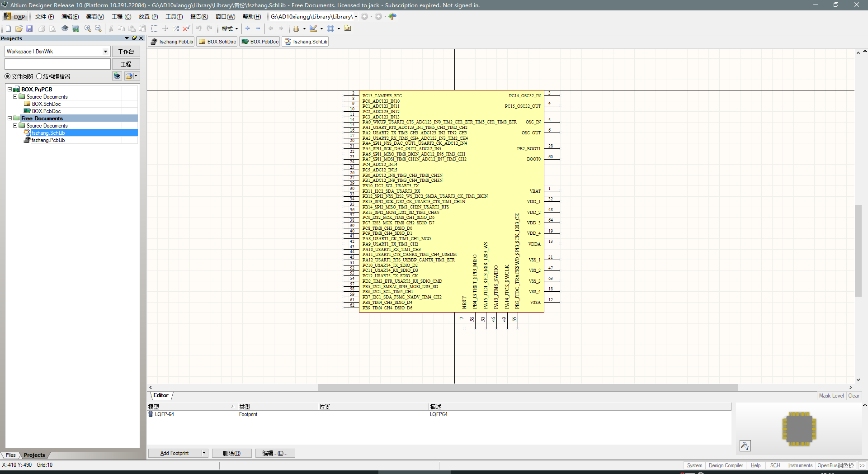Click the blue plus add part icon
This screenshot has height=474, width=868.
248,28
